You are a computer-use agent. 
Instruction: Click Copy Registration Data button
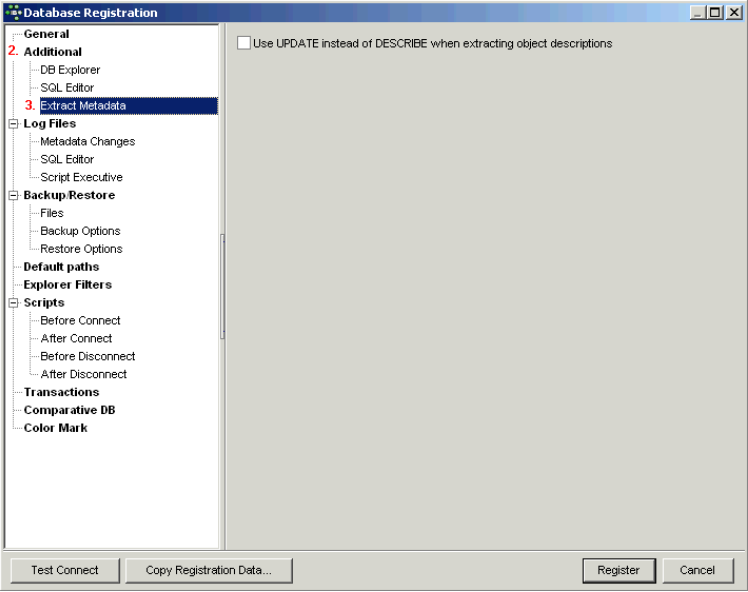pos(208,570)
